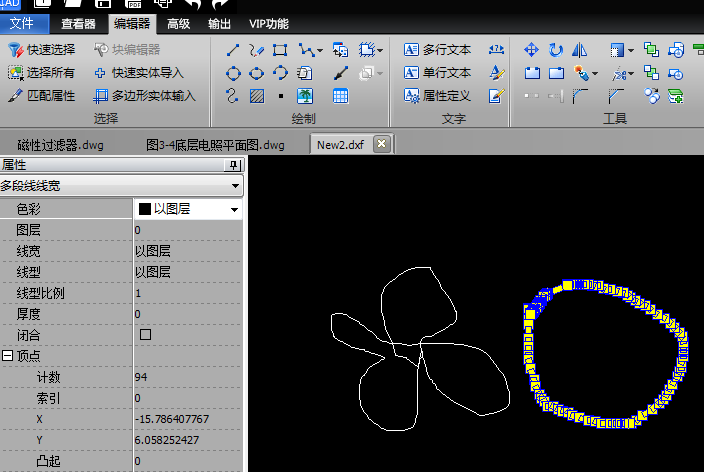Toggle the 闭合 (closed) checkbox

[x=145, y=335]
